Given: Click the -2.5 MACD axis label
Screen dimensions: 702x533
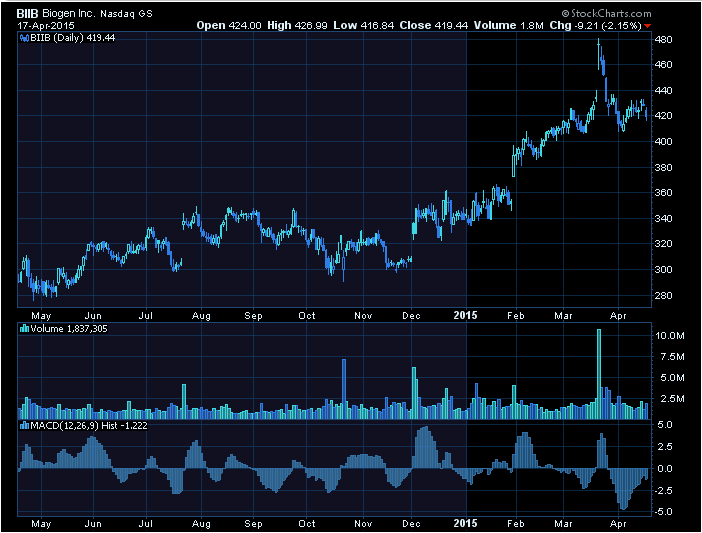Looking at the screenshot, I should pyautogui.click(x=663, y=490).
